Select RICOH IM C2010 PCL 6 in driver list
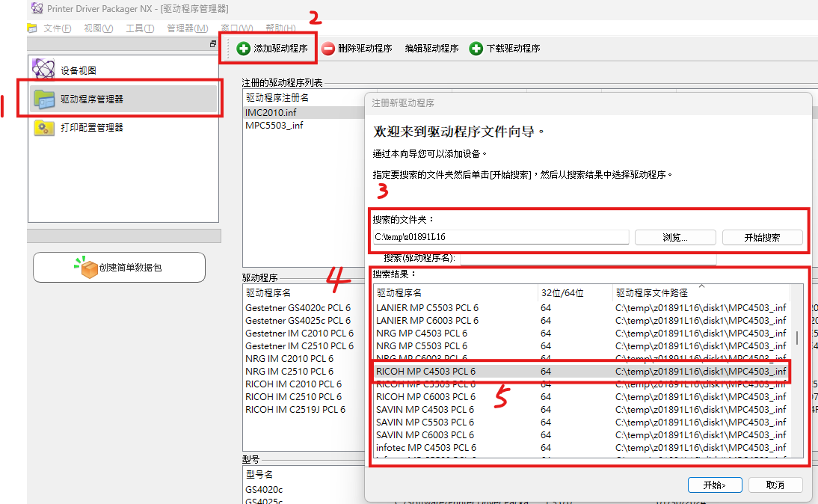Image resolution: width=818 pixels, height=504 pixels. 304,384
